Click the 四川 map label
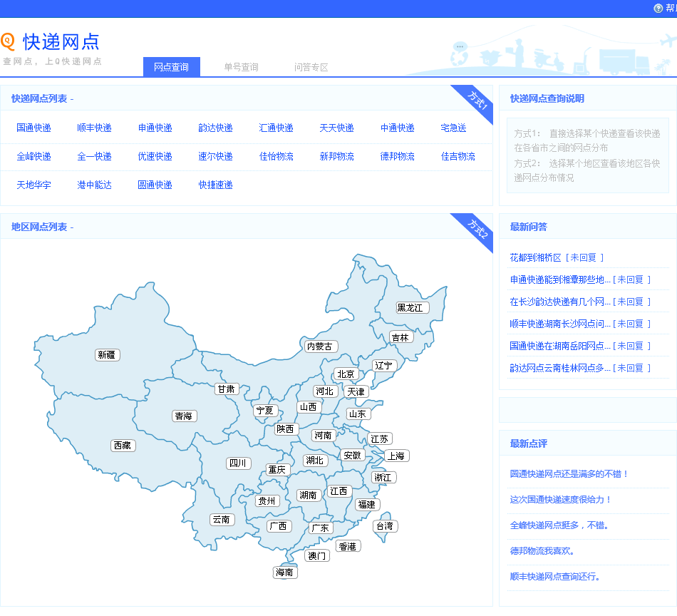Screen dimensions: 677x616 [x=238, y=463]
